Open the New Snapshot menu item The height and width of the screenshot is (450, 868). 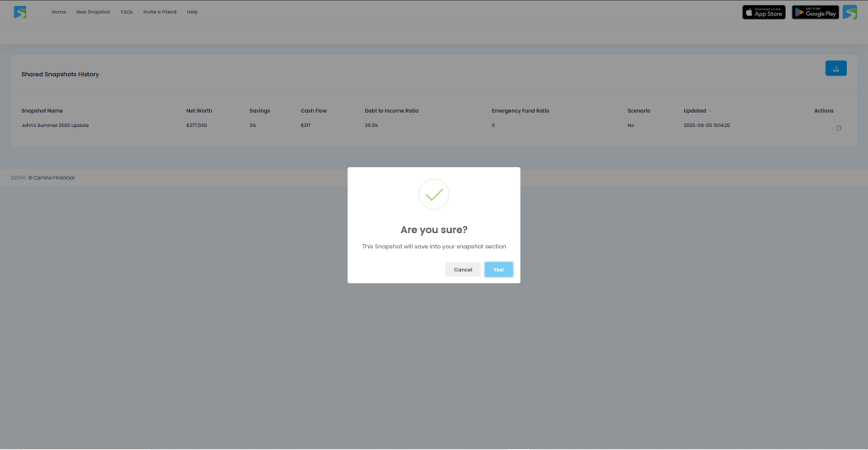coord(93,12)
